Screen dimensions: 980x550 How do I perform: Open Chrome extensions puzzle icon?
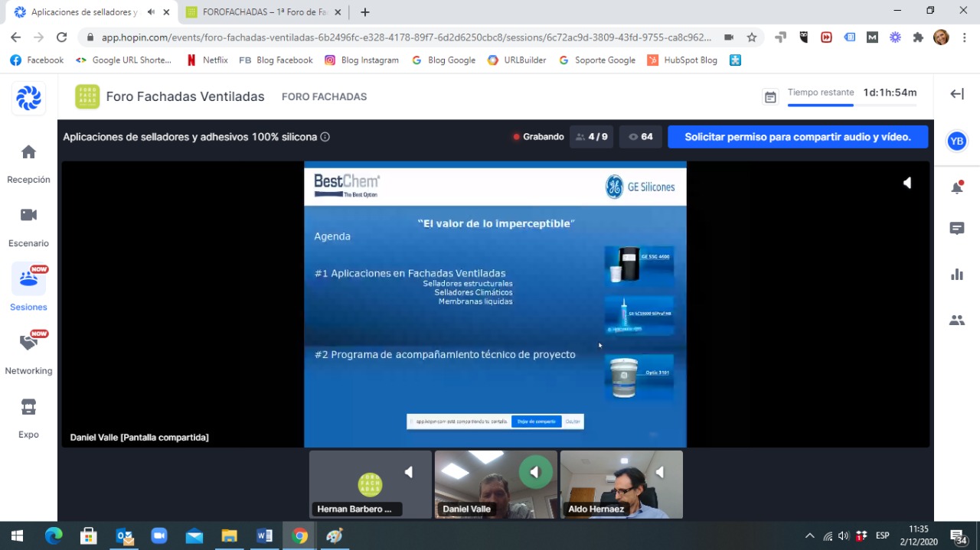(919, 37)
